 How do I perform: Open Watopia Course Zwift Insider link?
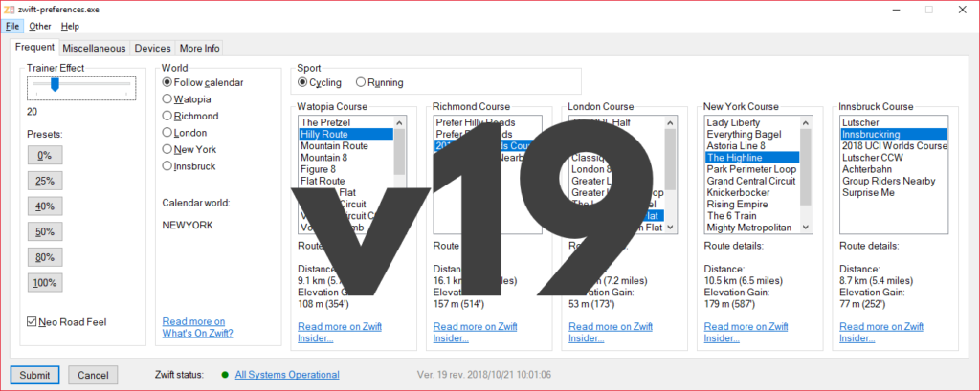(x=340, y=333)
